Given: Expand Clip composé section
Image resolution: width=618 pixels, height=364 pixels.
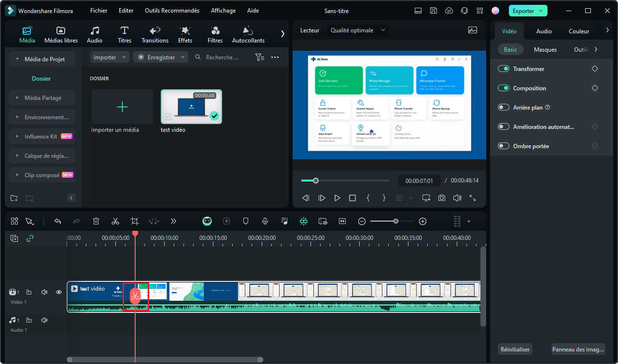Looking at the screenshot, I should coord(42,175).
